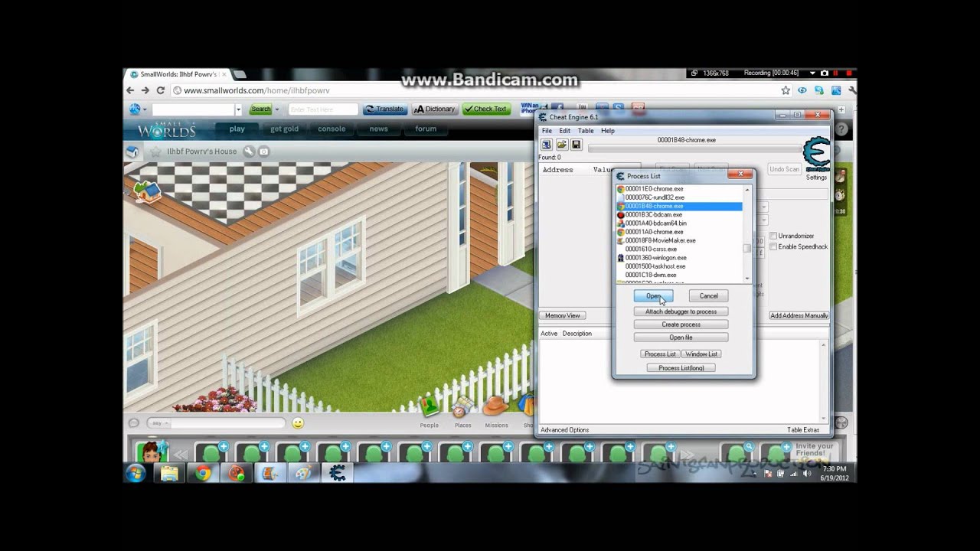The width and height of the screenshot is (980, 551).
Task: Click Open in the Process List dialog
Action: coord(653,296)
